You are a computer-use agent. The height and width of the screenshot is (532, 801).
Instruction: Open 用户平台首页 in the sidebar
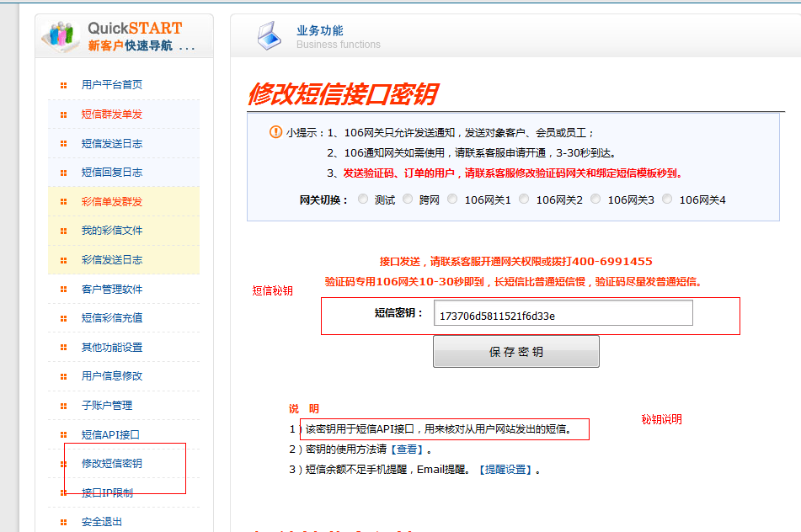112,85
